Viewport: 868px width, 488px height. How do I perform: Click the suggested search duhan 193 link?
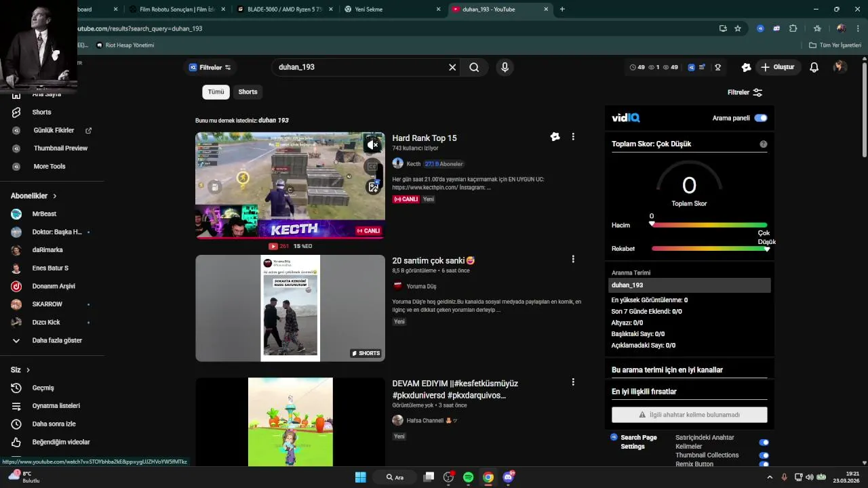tap(273, 120)
